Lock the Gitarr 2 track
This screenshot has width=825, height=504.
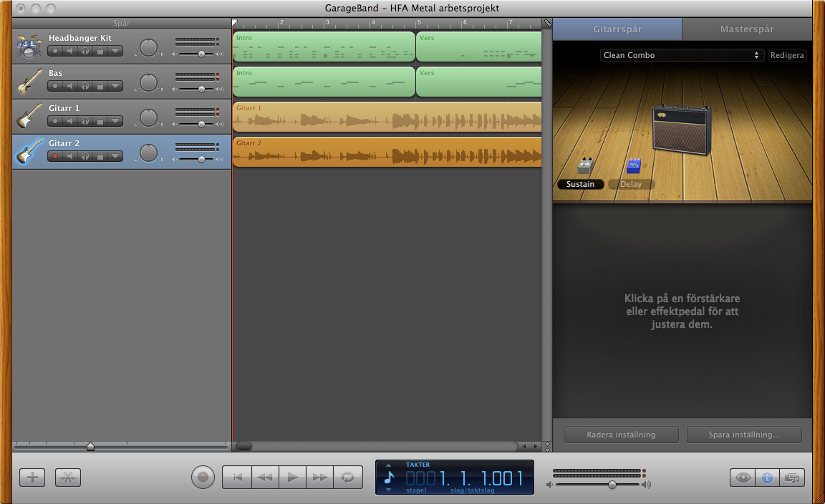[x=100, y=156]
